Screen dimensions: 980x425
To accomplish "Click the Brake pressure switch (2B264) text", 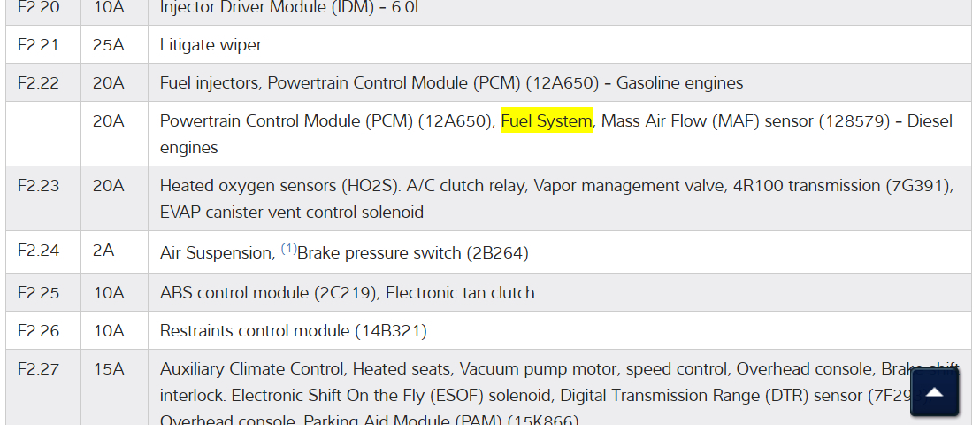I will tap(413, 253).
